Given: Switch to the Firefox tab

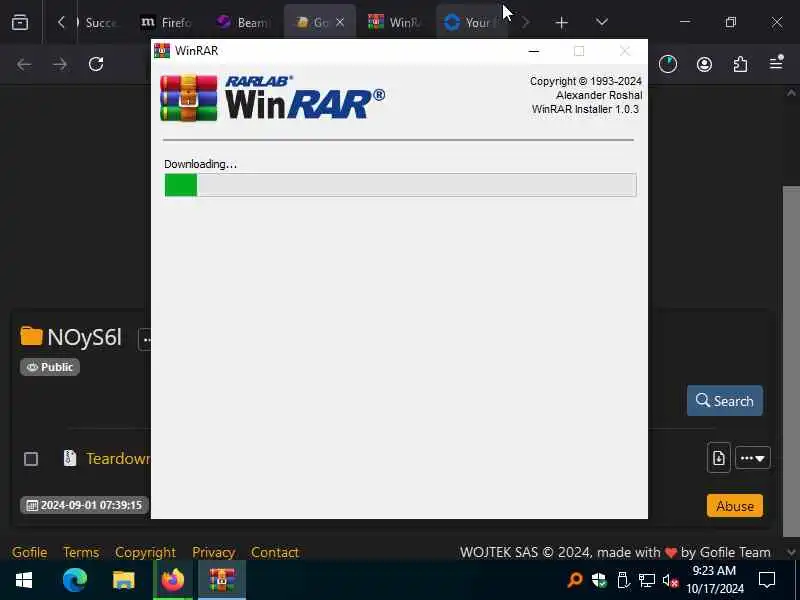Looking at the screenshot, I should coord(166,23).
